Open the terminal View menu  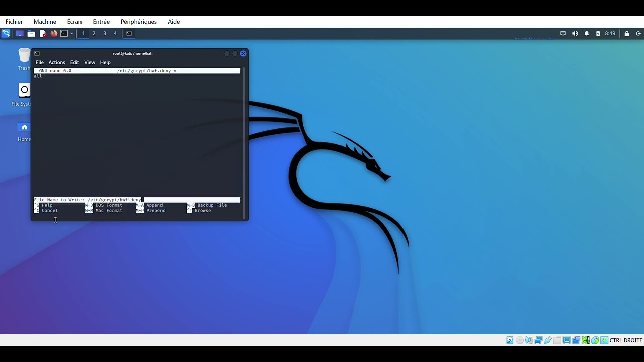point(90,62)
